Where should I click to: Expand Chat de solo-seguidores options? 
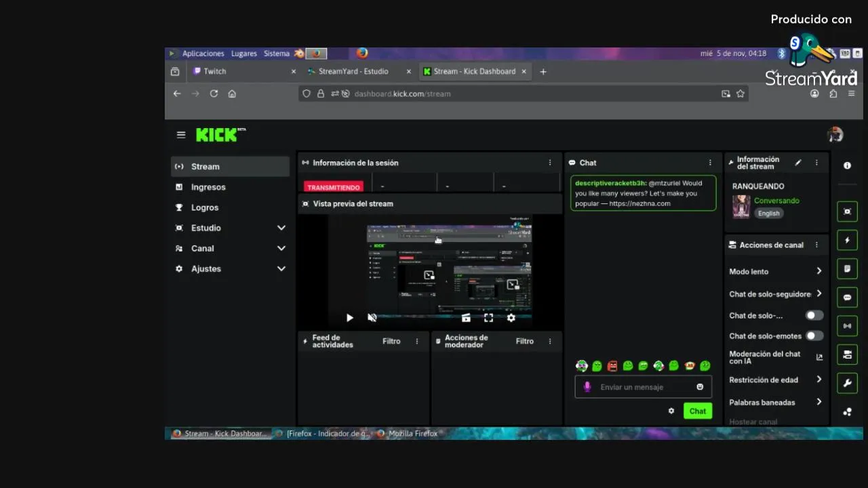click(819, 293)
